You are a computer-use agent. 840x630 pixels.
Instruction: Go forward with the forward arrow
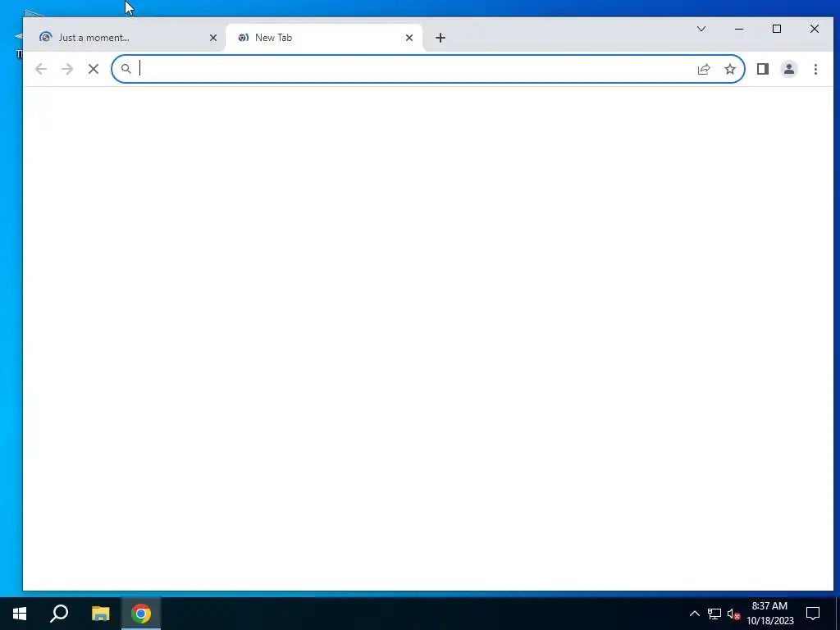67,69
